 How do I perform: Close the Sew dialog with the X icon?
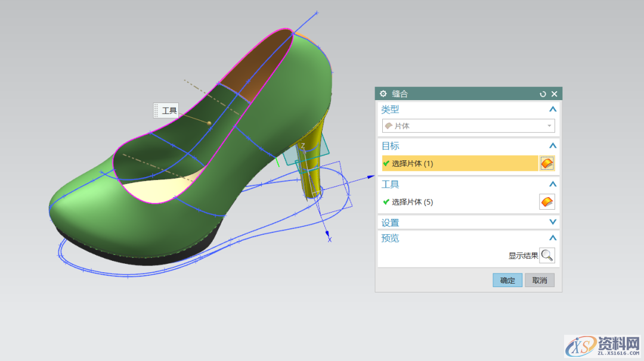coord(554,94)
